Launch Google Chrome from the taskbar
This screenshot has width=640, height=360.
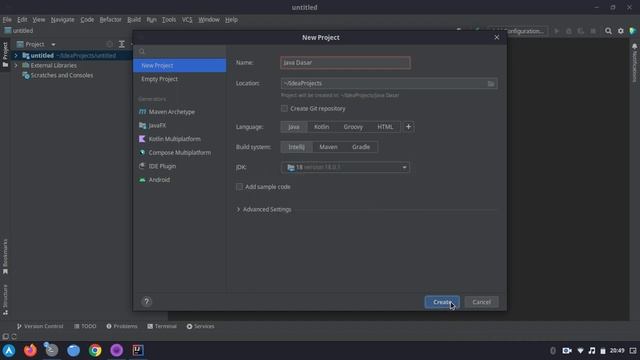pos(95,350)
